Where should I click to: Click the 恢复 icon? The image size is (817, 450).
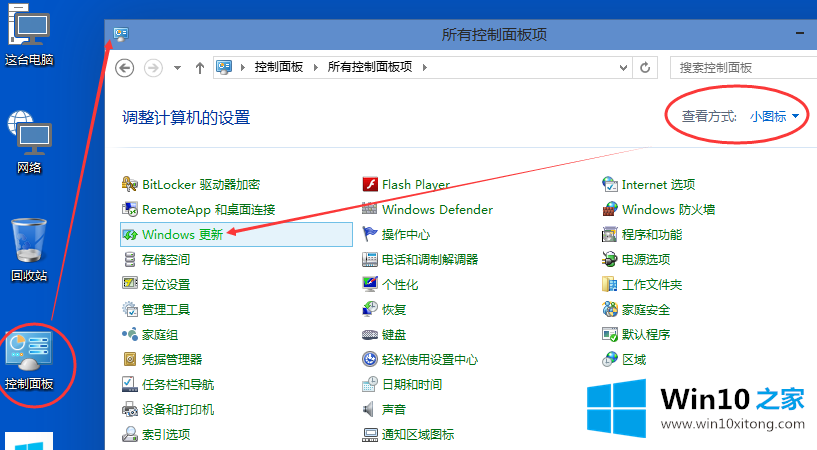[x=370, y=309]
